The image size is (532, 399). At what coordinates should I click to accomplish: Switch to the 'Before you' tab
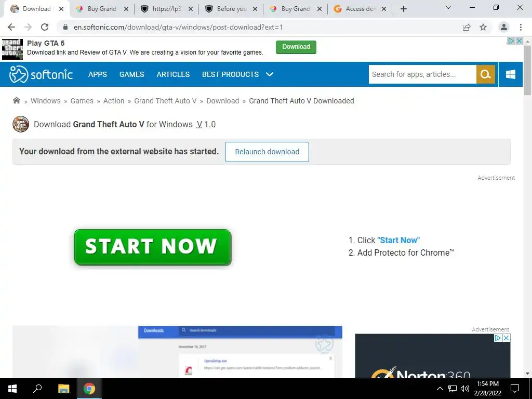(231, 9)
